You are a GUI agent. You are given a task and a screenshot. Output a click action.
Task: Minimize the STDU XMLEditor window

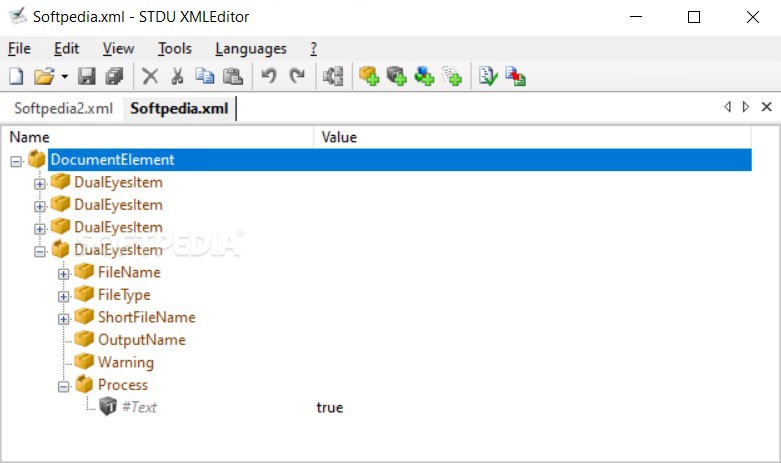[x=636, y=17]
